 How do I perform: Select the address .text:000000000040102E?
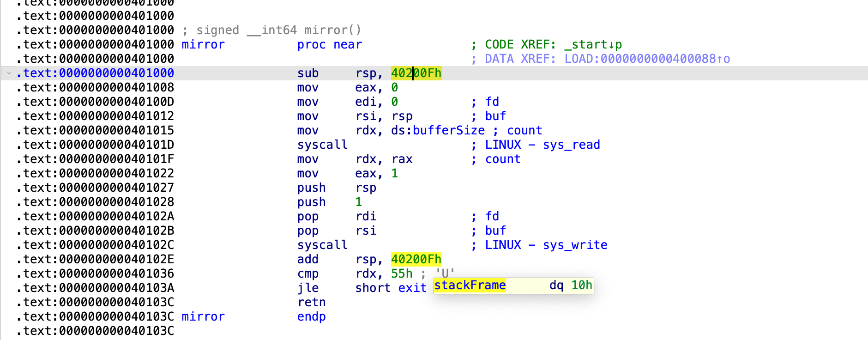[95, 259]
